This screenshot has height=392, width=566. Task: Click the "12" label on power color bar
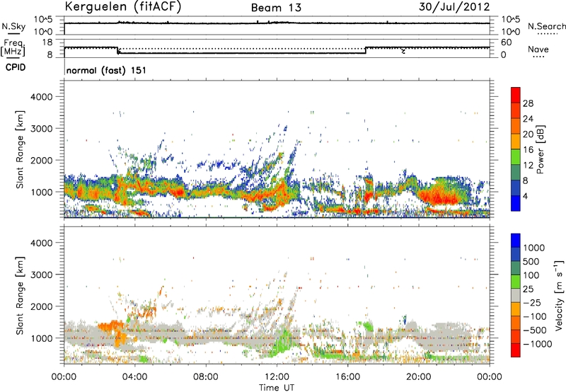(528, 166)
